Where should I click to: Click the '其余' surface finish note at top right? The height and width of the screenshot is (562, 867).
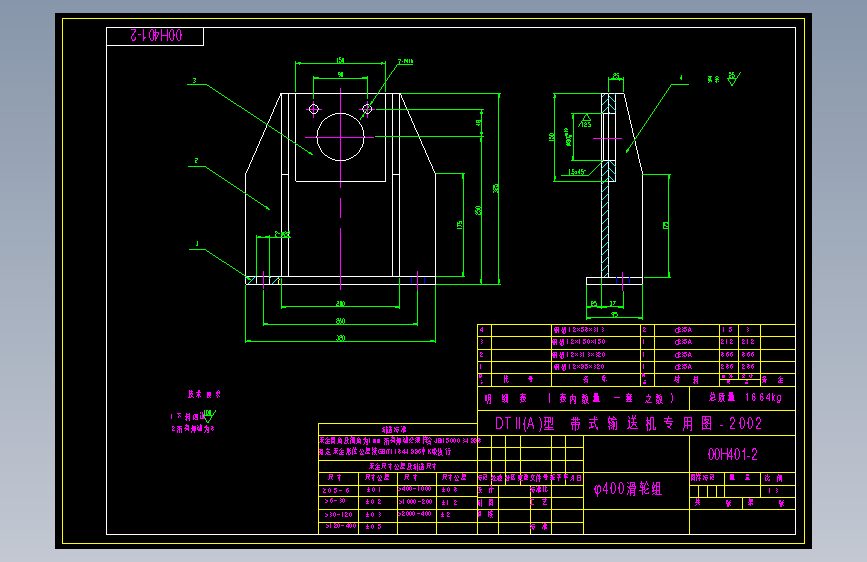click(x=713, y=80)
